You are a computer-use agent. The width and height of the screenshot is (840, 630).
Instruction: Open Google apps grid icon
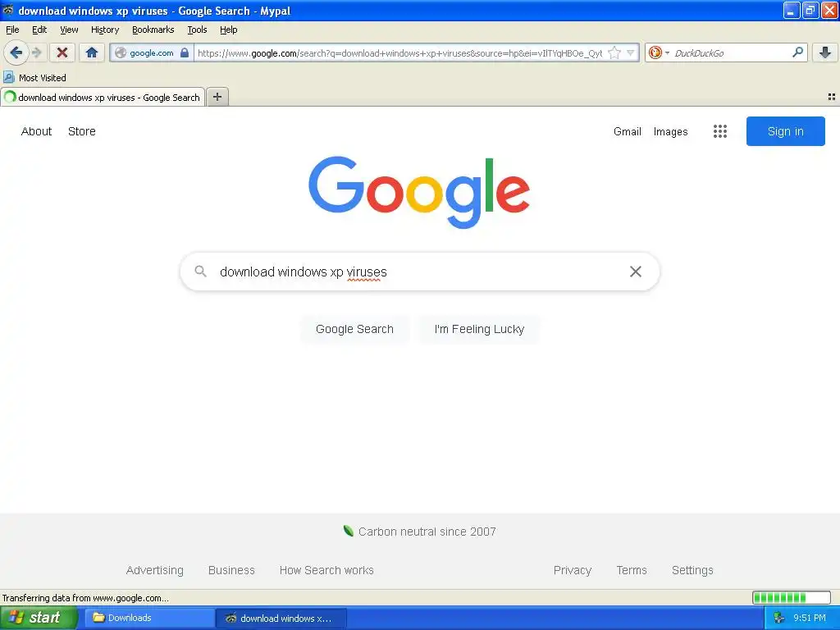720,131
